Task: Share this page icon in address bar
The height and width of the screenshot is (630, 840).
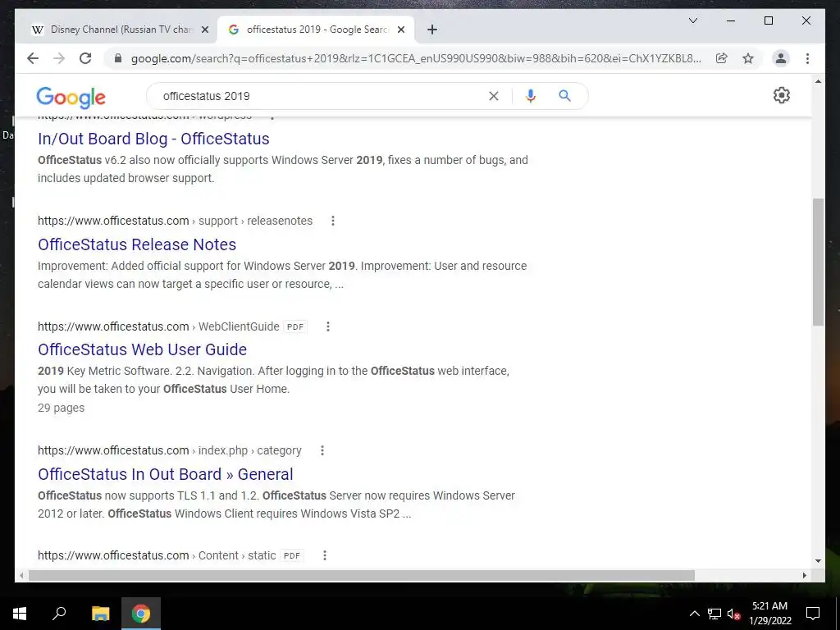Action: 722,58
